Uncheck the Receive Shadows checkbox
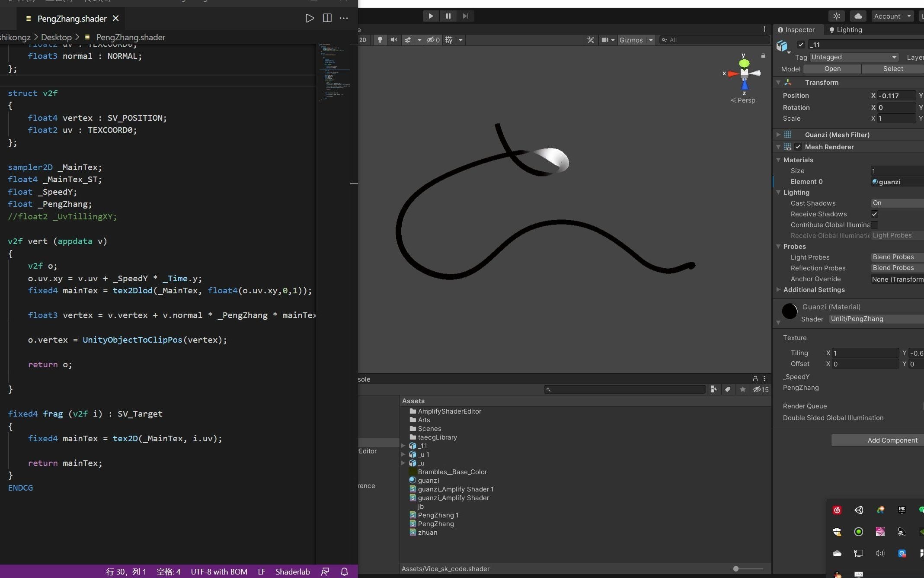This screenshot has width=924, height=578. pyautogui.click(x=874, y=214)
